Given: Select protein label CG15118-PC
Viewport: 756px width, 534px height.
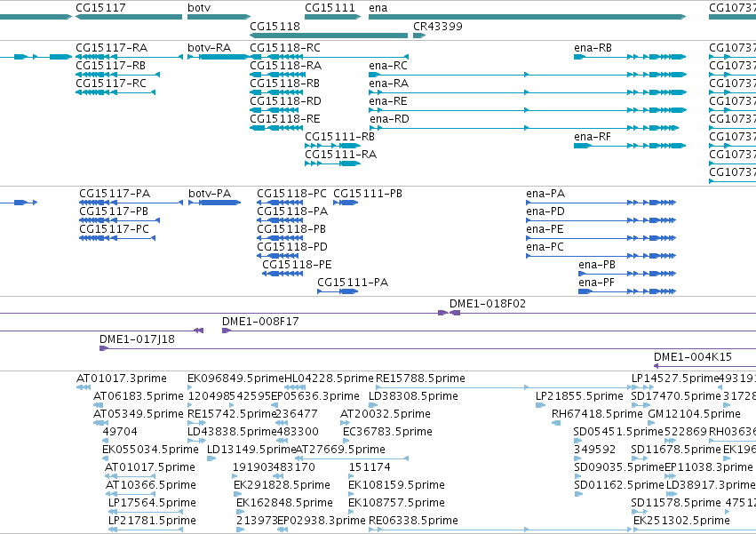Looking at the screenshot, I should point(291,194).
